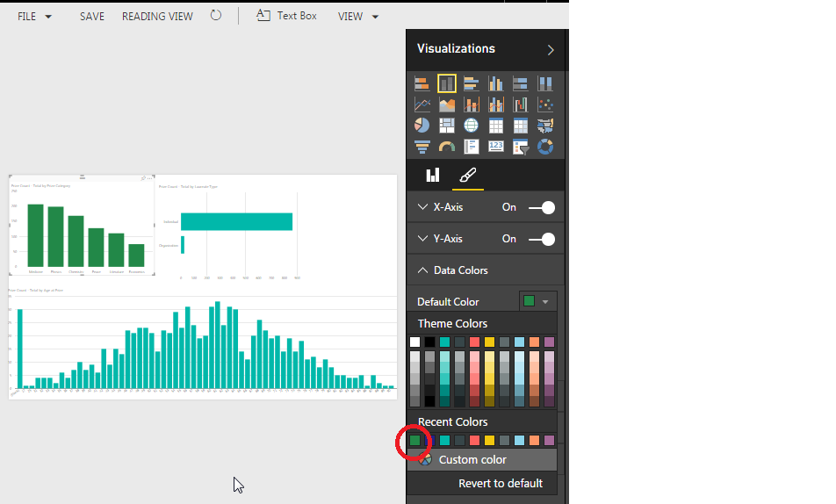Pick the purple theme color in the top row
836x504 pixels.
click(549, 342)
